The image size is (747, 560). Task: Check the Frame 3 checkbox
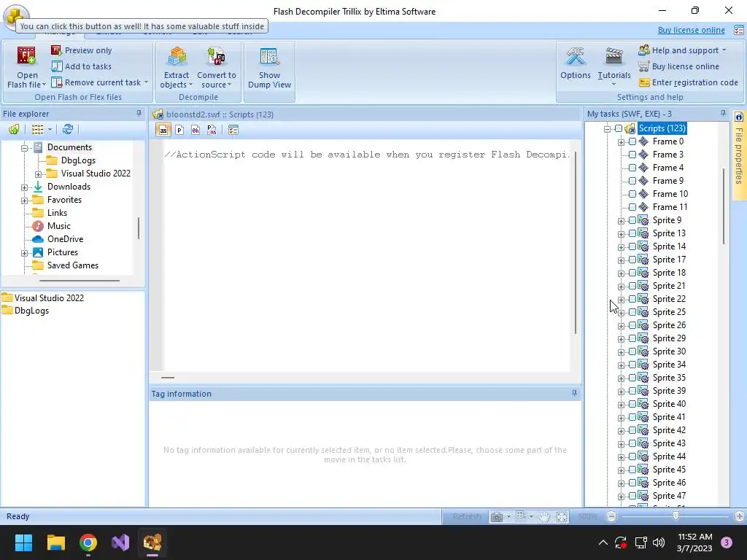coord(632,155)
